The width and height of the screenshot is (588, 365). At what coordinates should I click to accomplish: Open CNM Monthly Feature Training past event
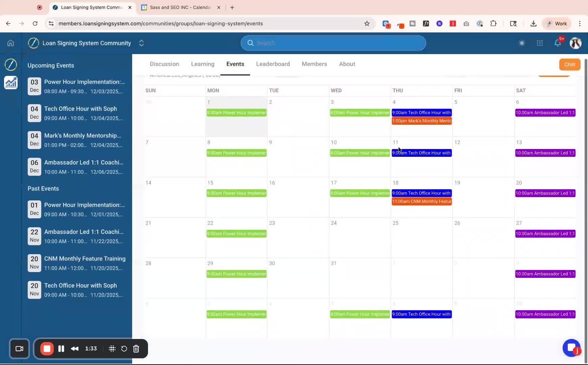click(x=77, y=263)
